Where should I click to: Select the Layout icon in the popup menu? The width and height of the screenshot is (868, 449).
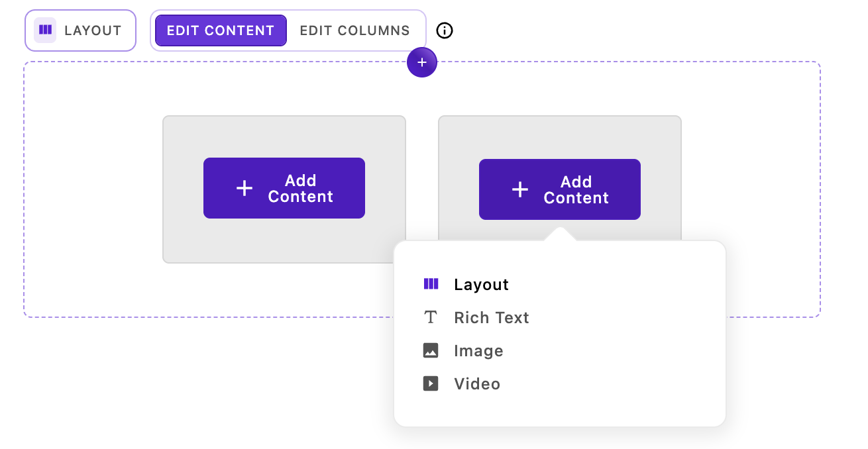[x=431, y=284]
